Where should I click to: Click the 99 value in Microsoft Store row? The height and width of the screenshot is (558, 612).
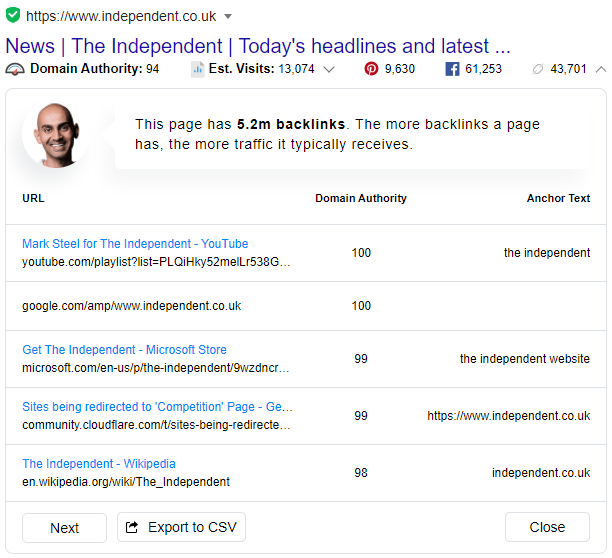click(361, 359)
